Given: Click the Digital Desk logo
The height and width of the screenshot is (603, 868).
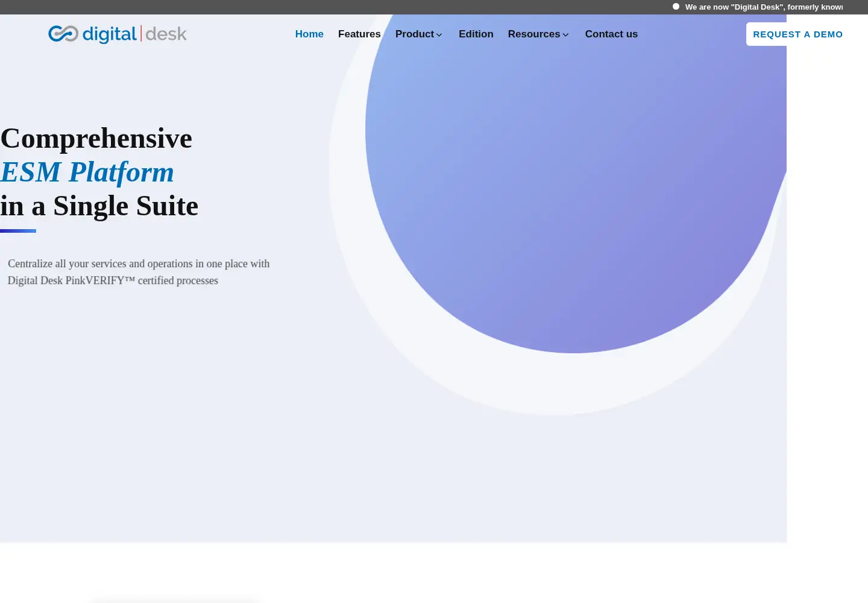Looking at the screenshot, I should 118,34.
